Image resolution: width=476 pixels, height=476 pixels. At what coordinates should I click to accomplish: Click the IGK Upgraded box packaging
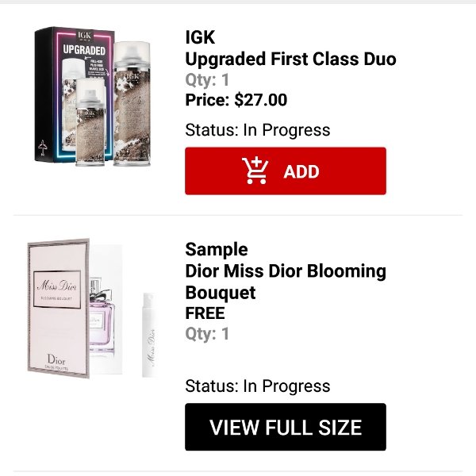(74, 94)
